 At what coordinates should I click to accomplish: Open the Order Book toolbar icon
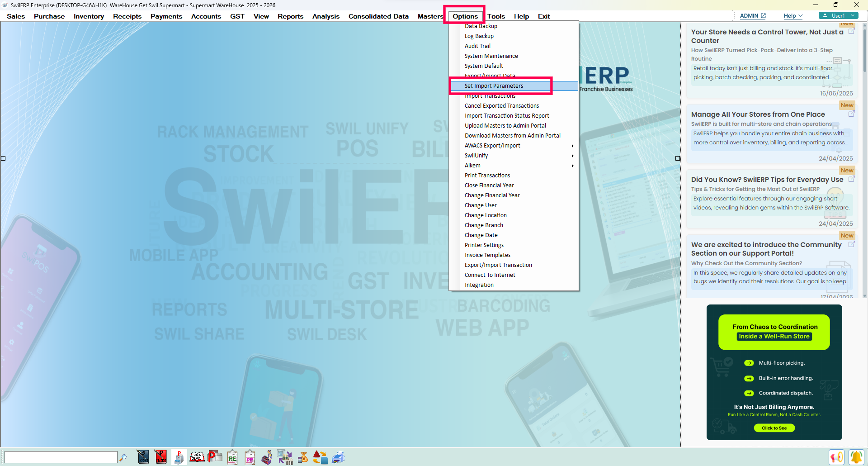[197, 457]
